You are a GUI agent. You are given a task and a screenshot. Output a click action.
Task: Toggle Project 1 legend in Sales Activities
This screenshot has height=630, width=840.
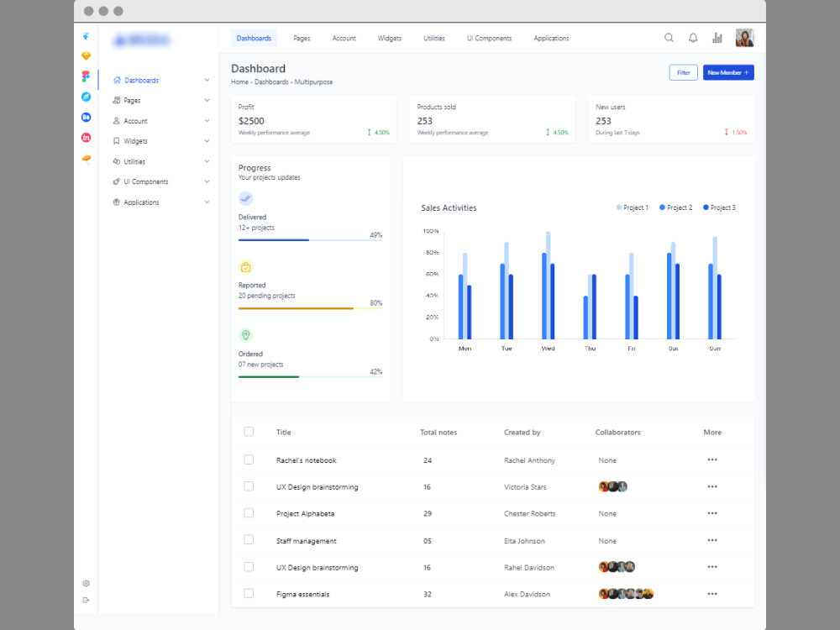point(633,207)
